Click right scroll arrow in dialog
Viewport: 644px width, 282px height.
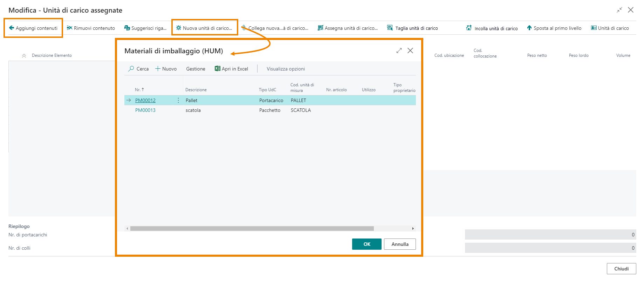pos(413,228)
